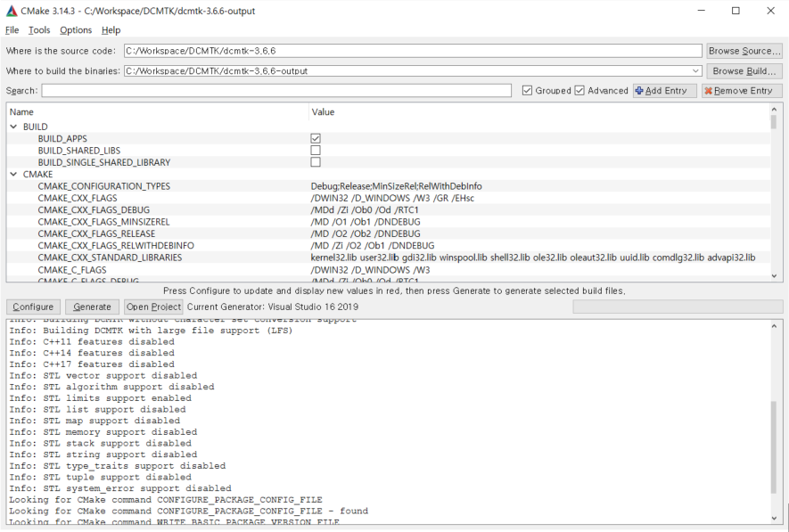The width and height of the screenshot is (789, 532).
Task: Open the Options menu
Action: [x=76, y=30]
